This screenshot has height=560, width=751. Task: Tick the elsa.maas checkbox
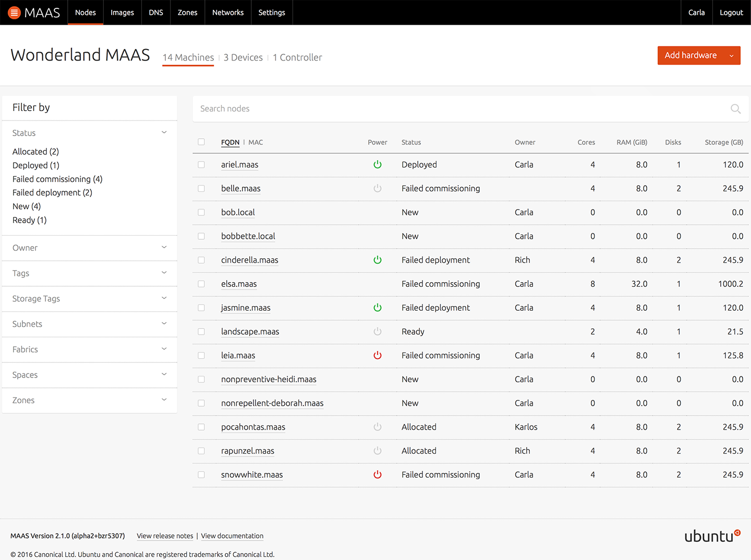(x=201, y=284)
